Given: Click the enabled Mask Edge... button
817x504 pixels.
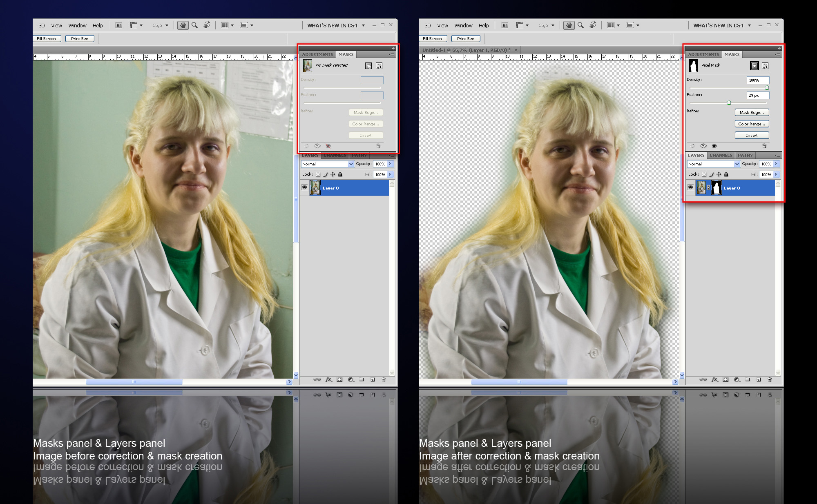Looking at the screenshot, I should click(752, 112).
